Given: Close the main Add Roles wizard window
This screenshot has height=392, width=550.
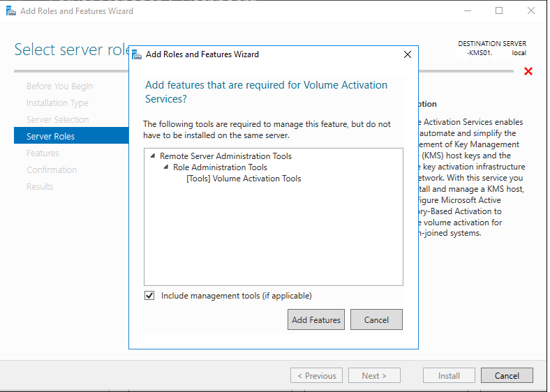Looking at the screenshot, I should click(x=530, y=11).
